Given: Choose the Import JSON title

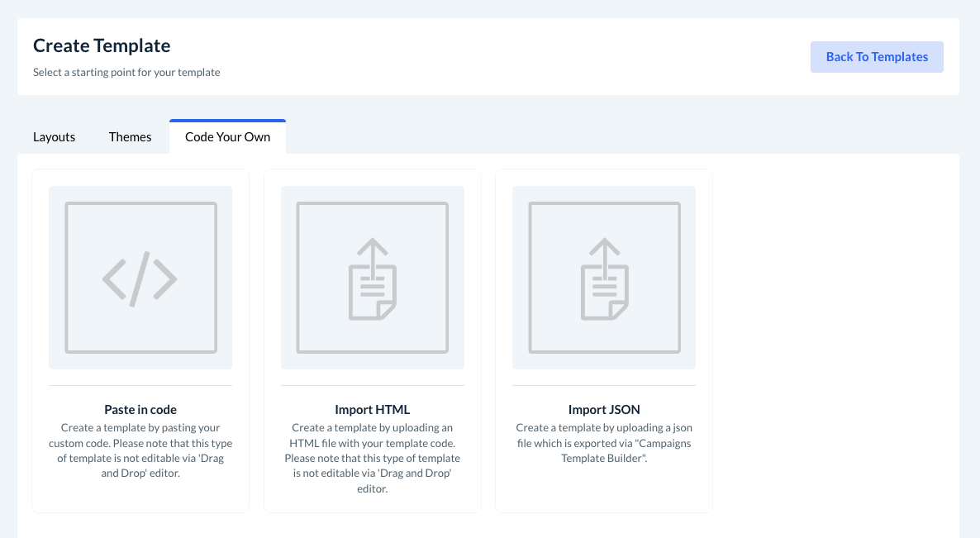Looking at the screenshot, I should pyautogui.click(x=604, y=409).
